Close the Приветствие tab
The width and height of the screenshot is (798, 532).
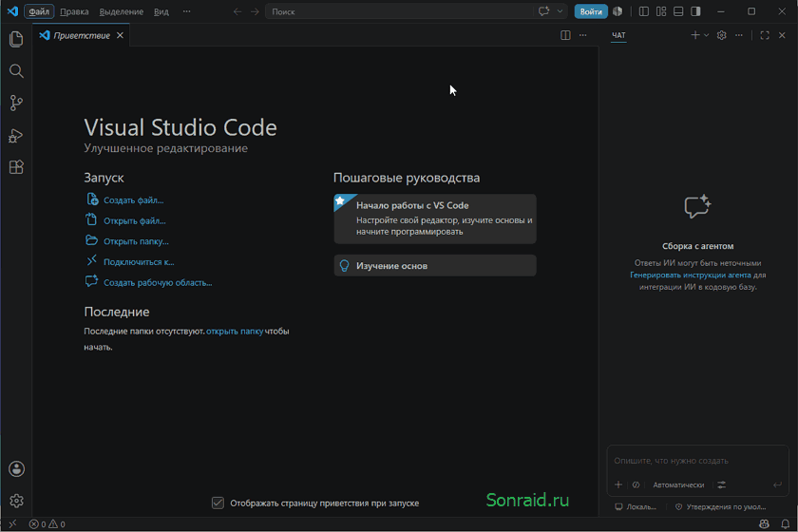[120, 35]
